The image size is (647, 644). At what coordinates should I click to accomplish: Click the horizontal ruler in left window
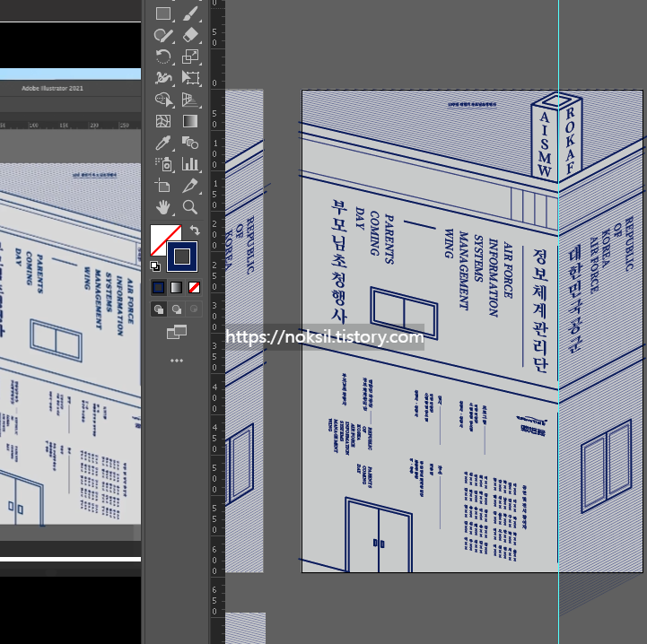[x=70, y=125]
